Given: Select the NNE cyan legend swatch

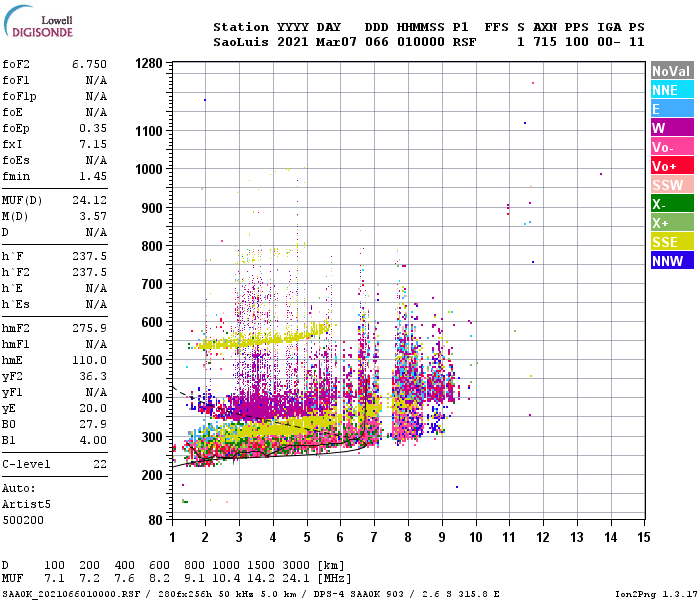Looking at the screenshot, I should click(x=672, y=90).
